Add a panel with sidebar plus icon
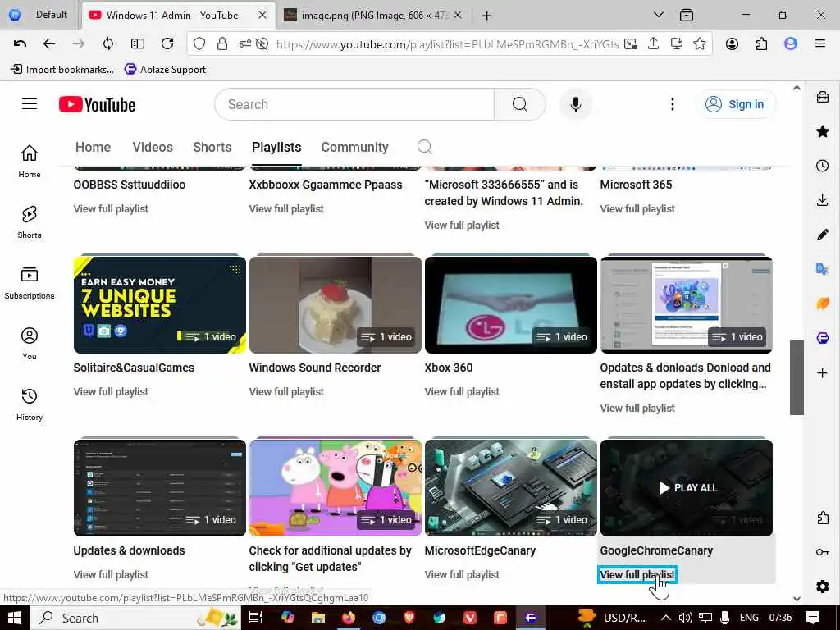This screenshot has height=630, width=840. click(x=823, y=373)
